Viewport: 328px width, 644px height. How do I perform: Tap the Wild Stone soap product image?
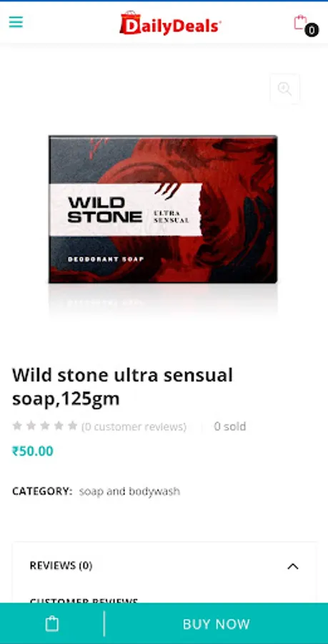163,210
